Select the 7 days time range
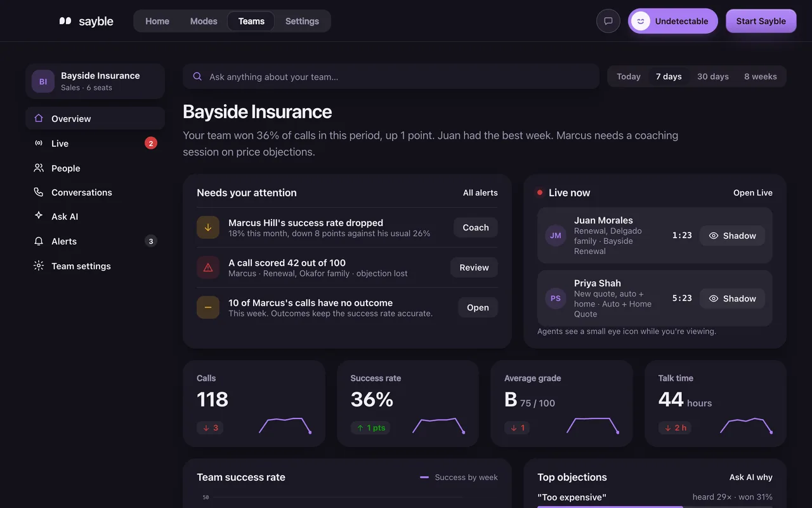 pyautogui.click(x=669, y=76)
